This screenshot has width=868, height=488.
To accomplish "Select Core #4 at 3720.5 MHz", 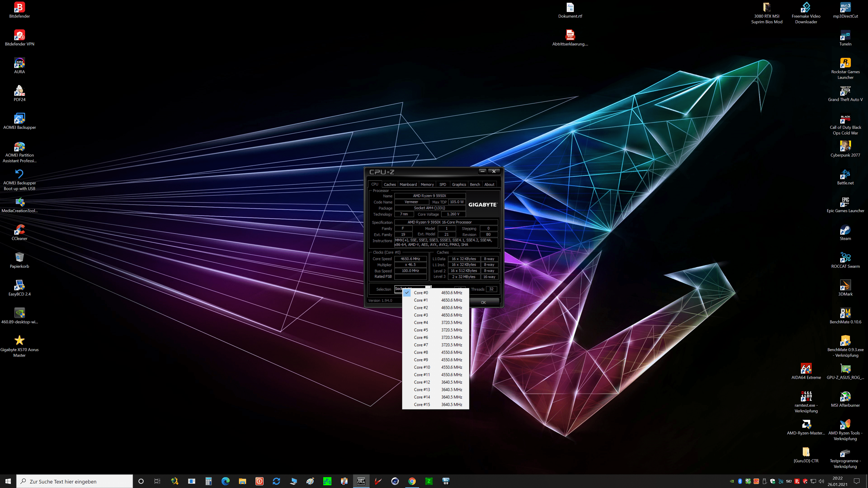I will 436,322.
